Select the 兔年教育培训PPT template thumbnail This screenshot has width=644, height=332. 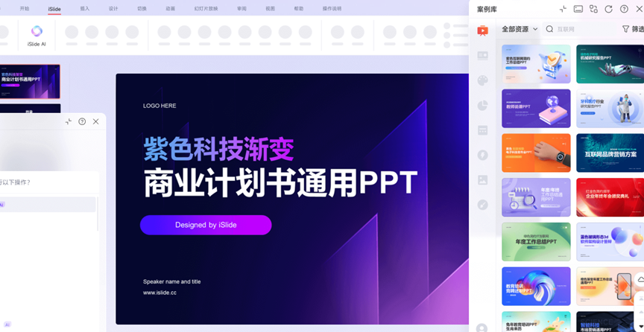pos(536,322)
